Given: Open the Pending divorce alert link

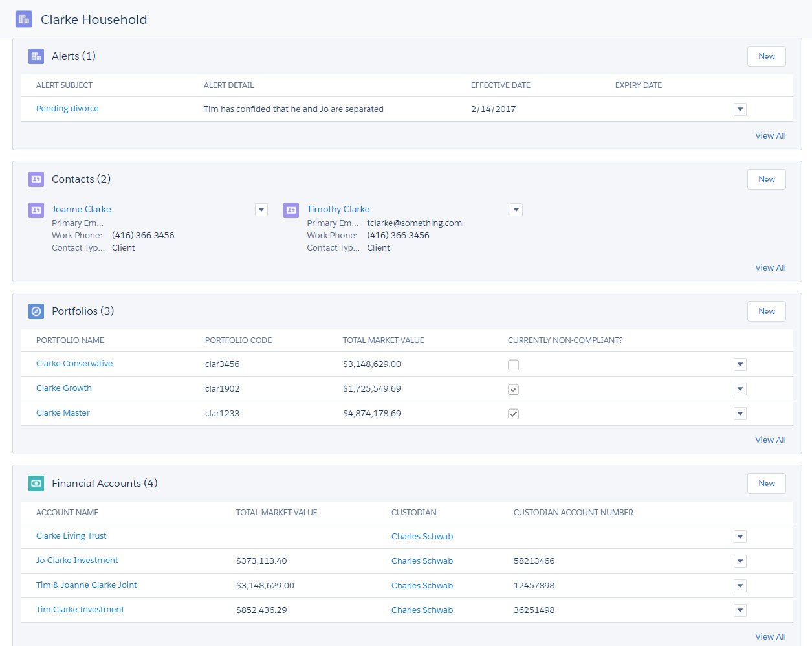Looking at the screenshot, I should [67, 109].
